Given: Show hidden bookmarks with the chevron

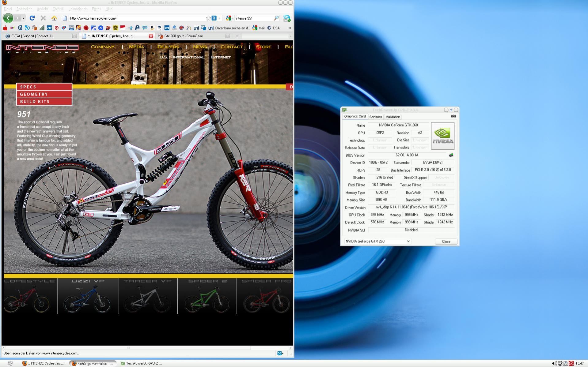Looking at the screenshot, I should point(290,28).
